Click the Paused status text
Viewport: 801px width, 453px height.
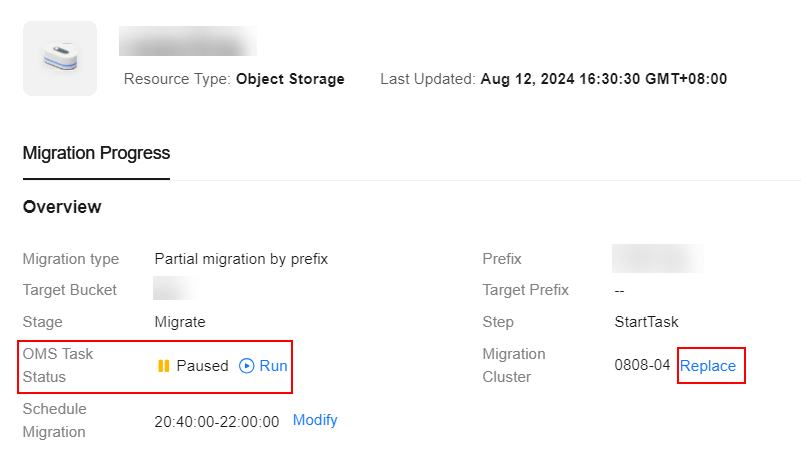click(202, 366)
